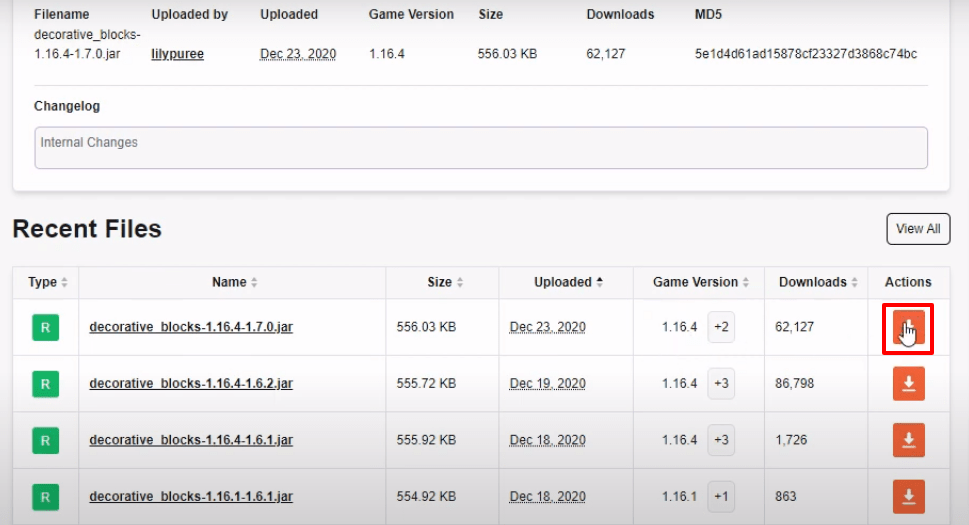Screen dimensions: 969x525
Task: Click the Changelog label
Action: tap(67, 106)
